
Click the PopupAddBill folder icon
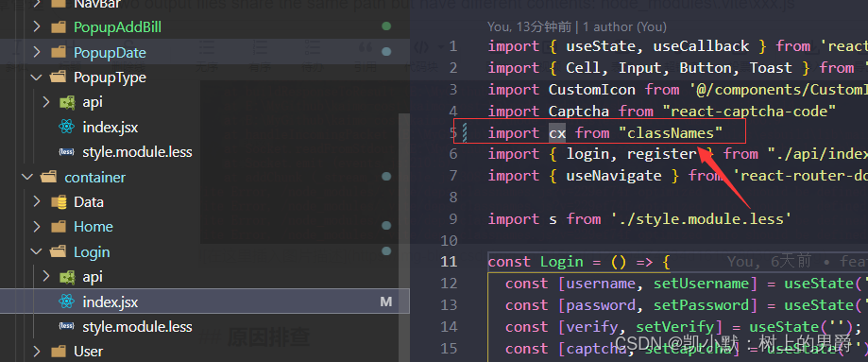point(59,27)
